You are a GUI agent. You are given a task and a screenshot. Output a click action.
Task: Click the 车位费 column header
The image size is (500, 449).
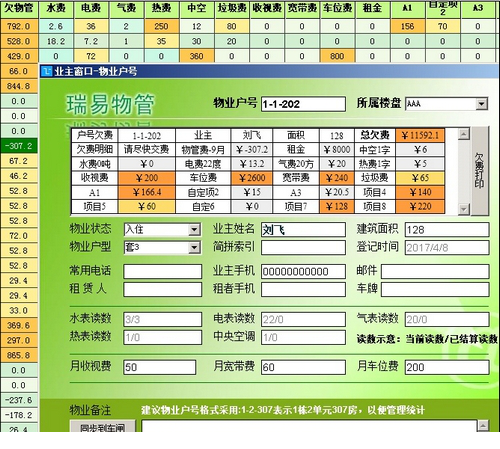(x=337, y=9)
